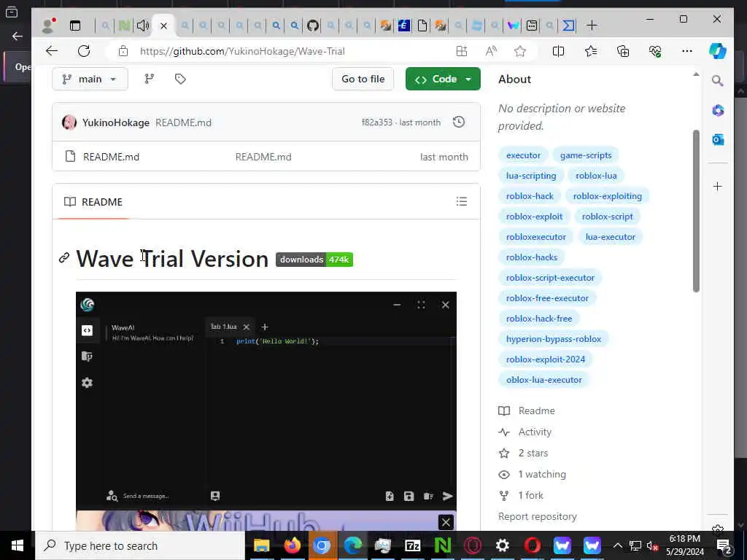View the 1 fork list

point(521,495)
